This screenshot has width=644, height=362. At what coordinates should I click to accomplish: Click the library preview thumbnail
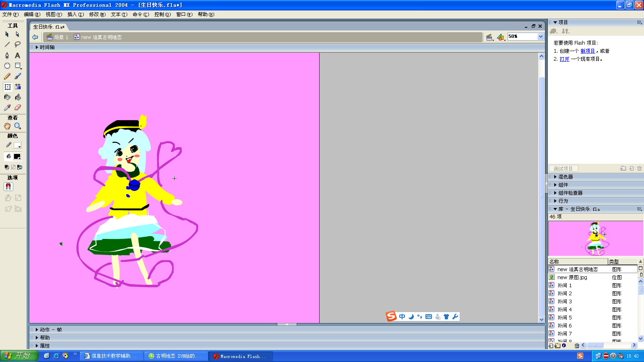pos(595,239)
